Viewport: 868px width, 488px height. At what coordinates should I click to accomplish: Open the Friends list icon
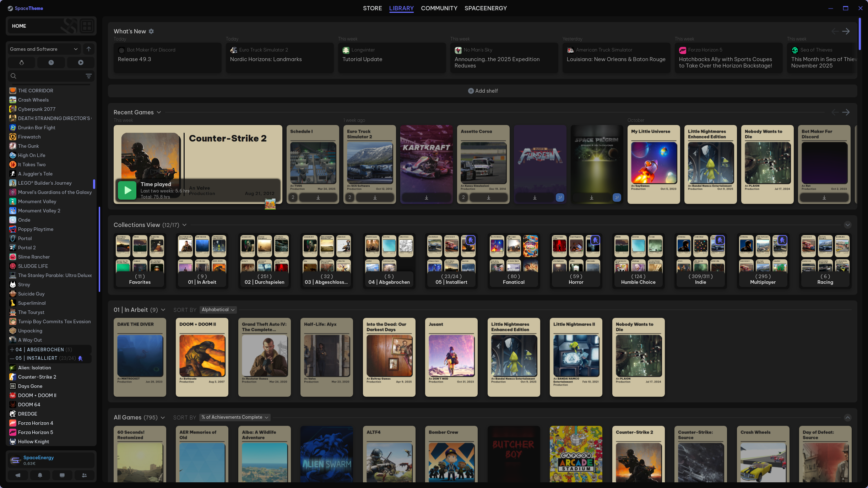point(84,475)
